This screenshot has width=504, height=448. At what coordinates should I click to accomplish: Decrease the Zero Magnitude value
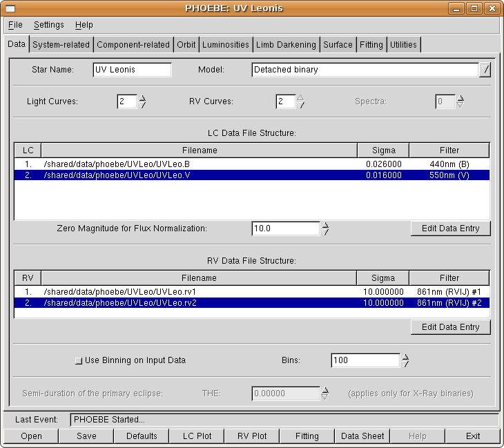(325, 232)
